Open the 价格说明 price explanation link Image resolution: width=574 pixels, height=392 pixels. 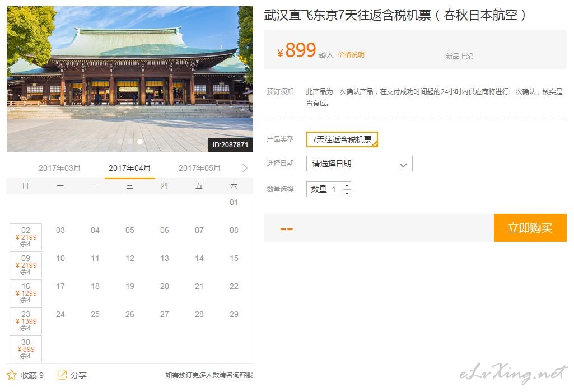[x=351, y=54]
